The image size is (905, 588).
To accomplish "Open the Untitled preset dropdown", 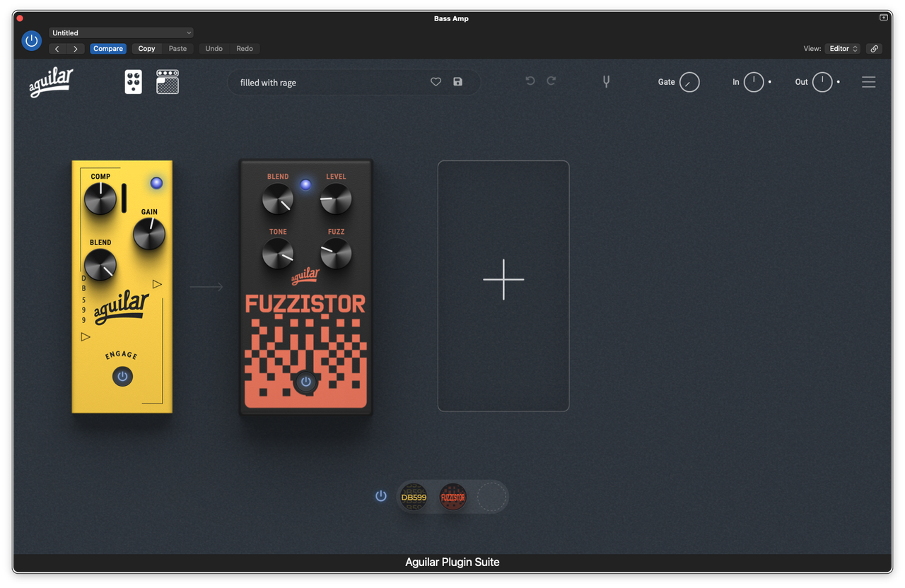I will 121,33.
